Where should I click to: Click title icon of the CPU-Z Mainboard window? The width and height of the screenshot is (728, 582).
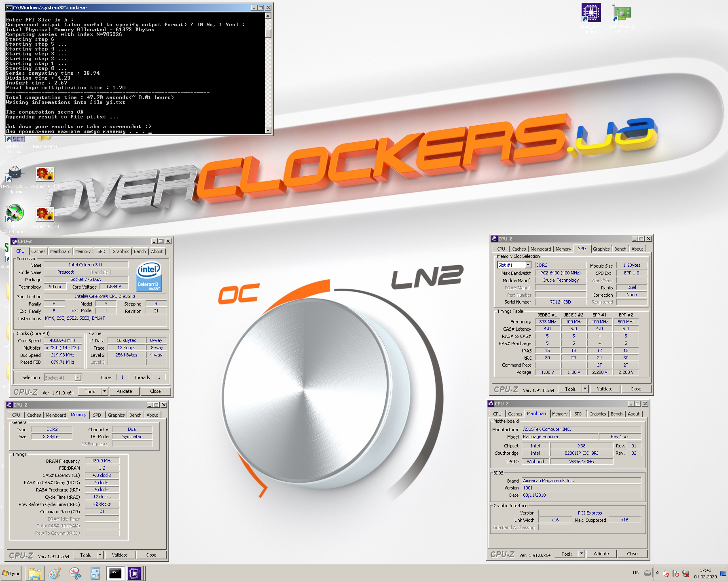click(491, 404)
